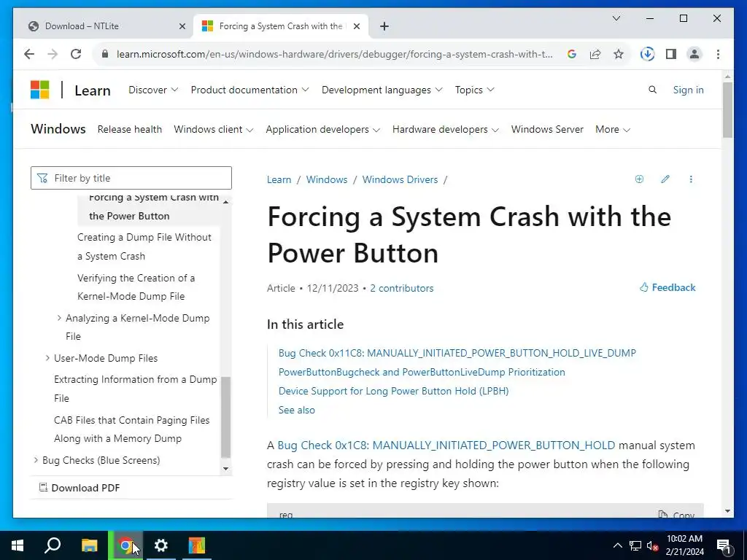Expand Analyzing a Kernel-Mode Dump File node
The height and width of the screenshot is (560, 747).
[59, 318]
